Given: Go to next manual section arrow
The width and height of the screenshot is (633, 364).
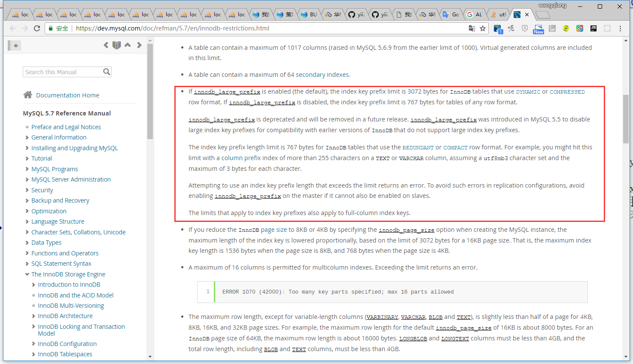Looking at the screenshot, I should 139,45.
